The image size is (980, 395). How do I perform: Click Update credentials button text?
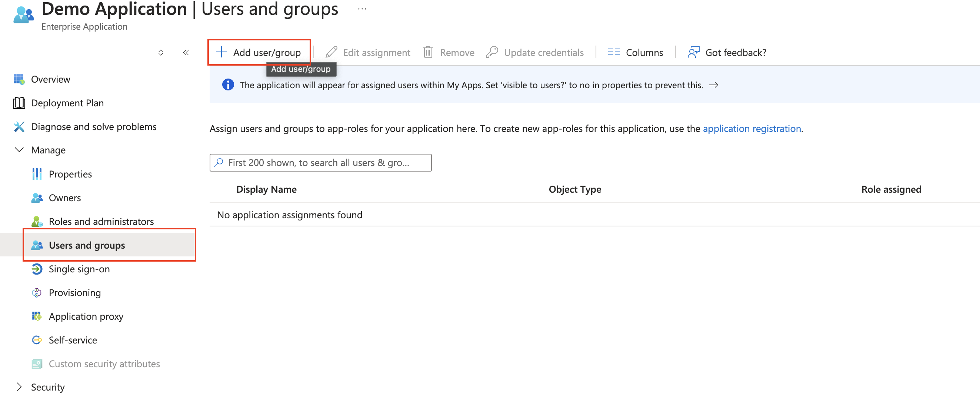click(x=543, y=52)
